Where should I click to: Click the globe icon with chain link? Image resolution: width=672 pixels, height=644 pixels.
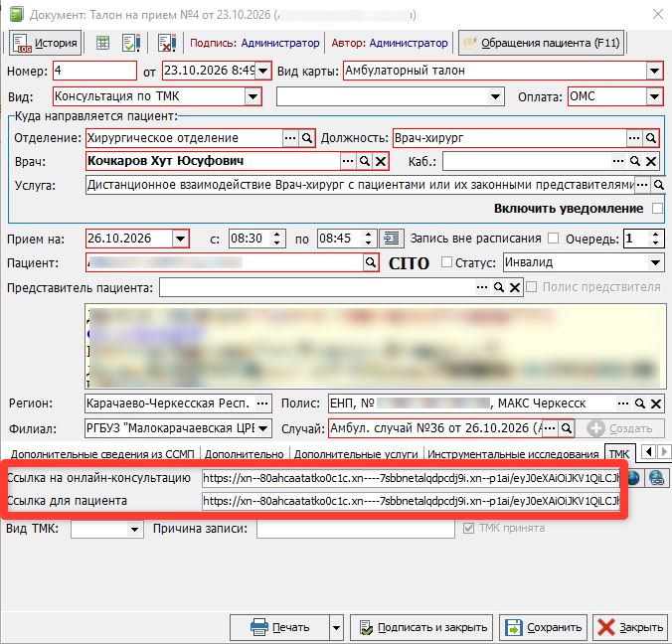[x=656, y=478]
